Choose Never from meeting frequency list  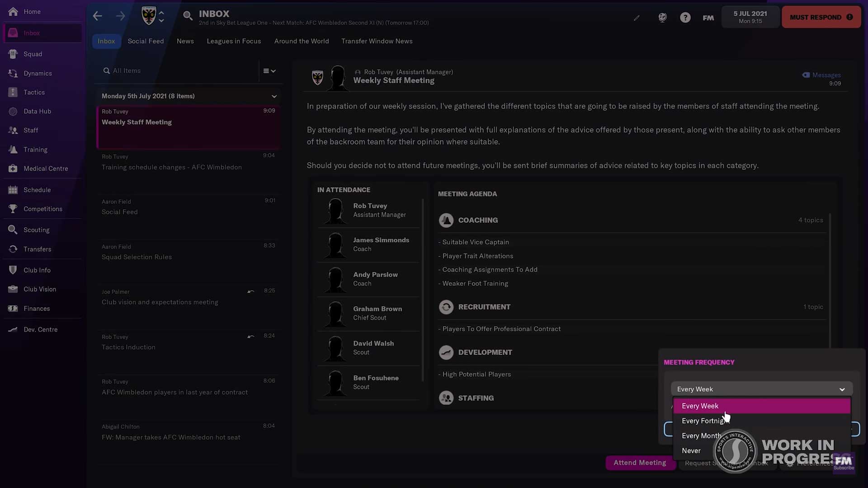[691, 450]
